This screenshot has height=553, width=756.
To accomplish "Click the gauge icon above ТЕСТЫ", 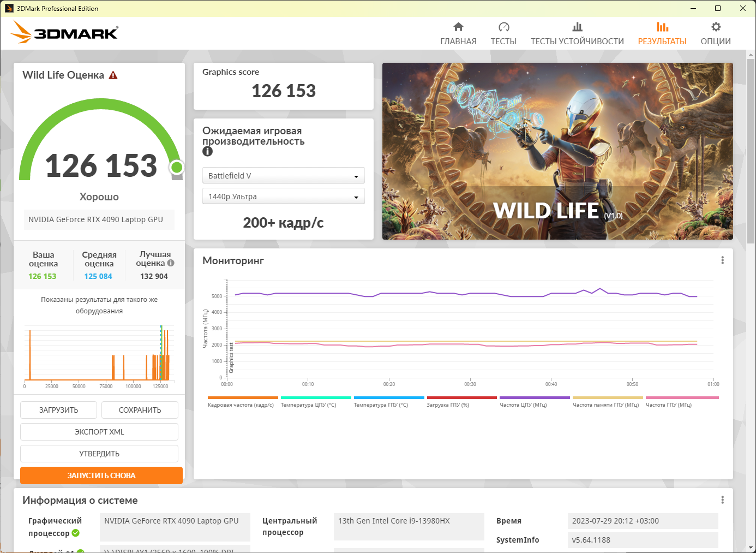I will 503,27.
